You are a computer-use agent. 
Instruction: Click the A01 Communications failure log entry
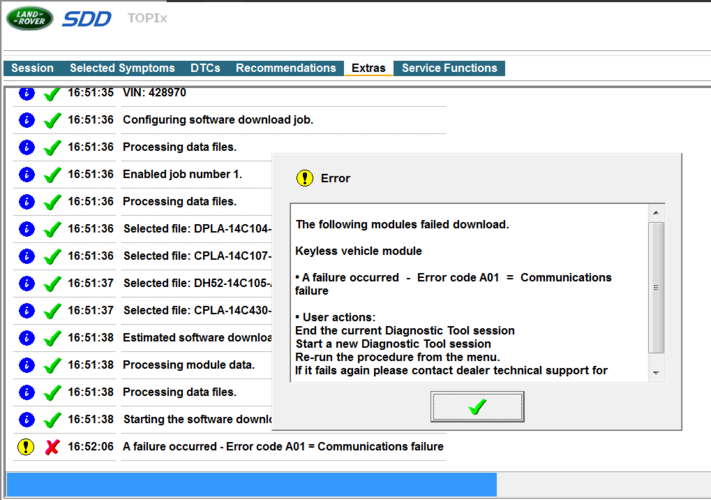(283, 447)
